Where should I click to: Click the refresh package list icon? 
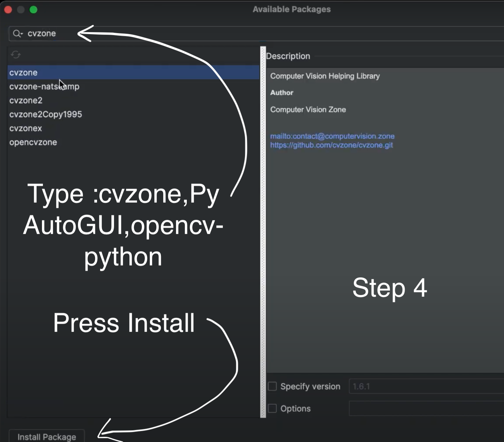tap(15, 55)
